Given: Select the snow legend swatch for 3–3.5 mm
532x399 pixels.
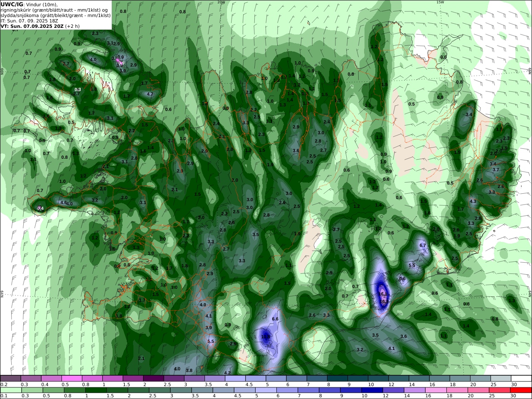Looking at the screenshot, I should [194, 378].
